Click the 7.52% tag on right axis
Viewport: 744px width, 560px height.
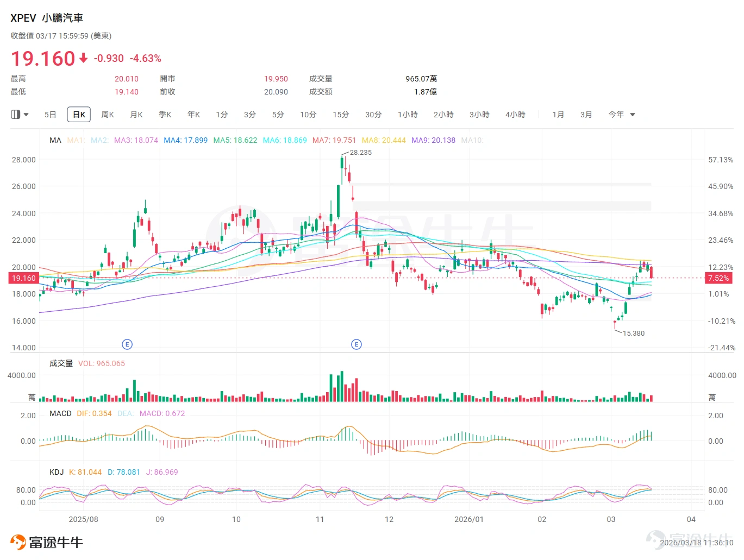coord(718,278)
